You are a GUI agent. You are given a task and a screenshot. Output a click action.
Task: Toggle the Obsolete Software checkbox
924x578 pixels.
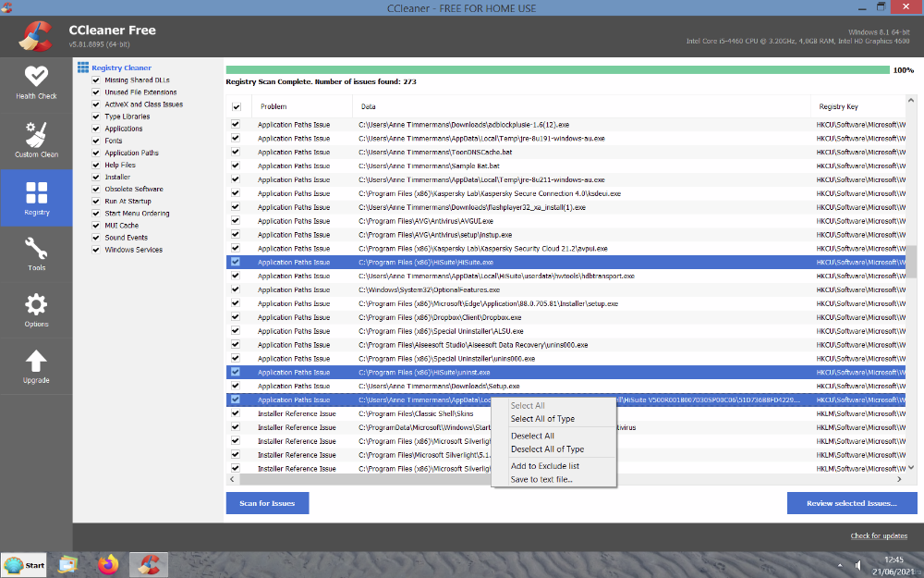[96, 189]
